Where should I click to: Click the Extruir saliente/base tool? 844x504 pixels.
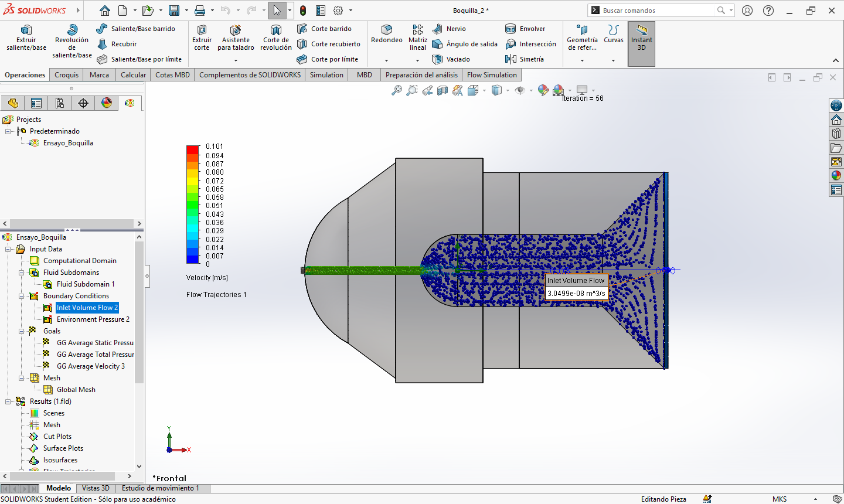(x=26, y=38)
